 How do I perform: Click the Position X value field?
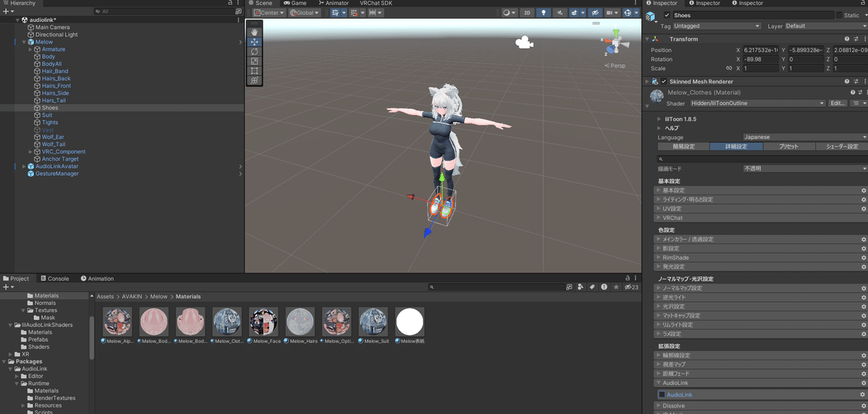coord(760,50)
